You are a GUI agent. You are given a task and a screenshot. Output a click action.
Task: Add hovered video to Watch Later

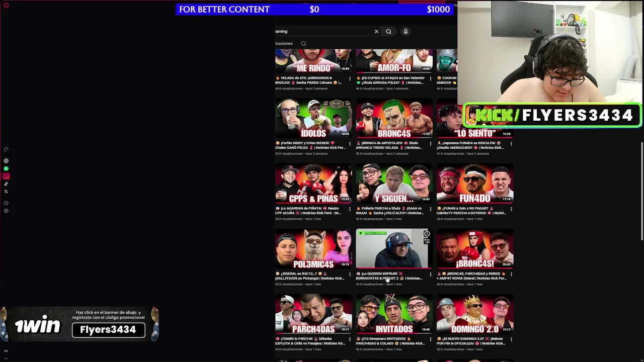pyautogui.click(x=427, y=234)
